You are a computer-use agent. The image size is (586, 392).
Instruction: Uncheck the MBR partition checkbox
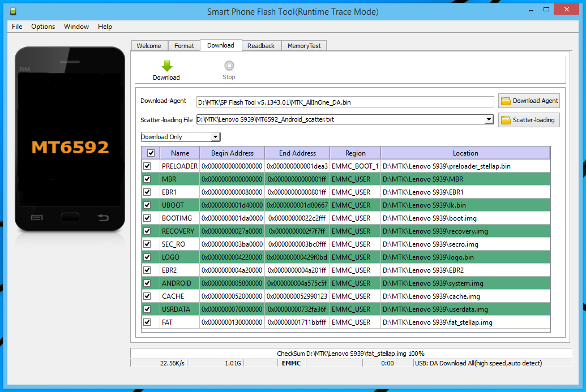click(x=147, y=179)
